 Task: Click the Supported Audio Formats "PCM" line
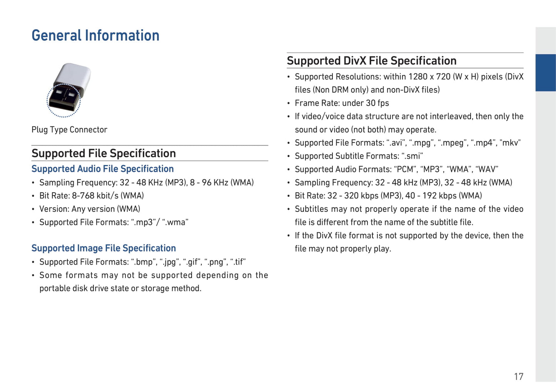[x=396, y=169]
